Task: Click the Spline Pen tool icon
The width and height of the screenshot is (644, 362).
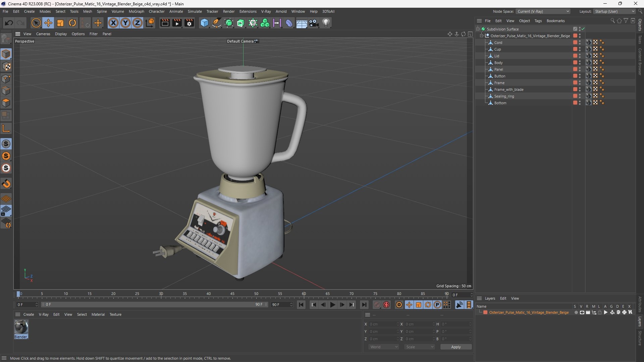Action: tap(217, 23)
